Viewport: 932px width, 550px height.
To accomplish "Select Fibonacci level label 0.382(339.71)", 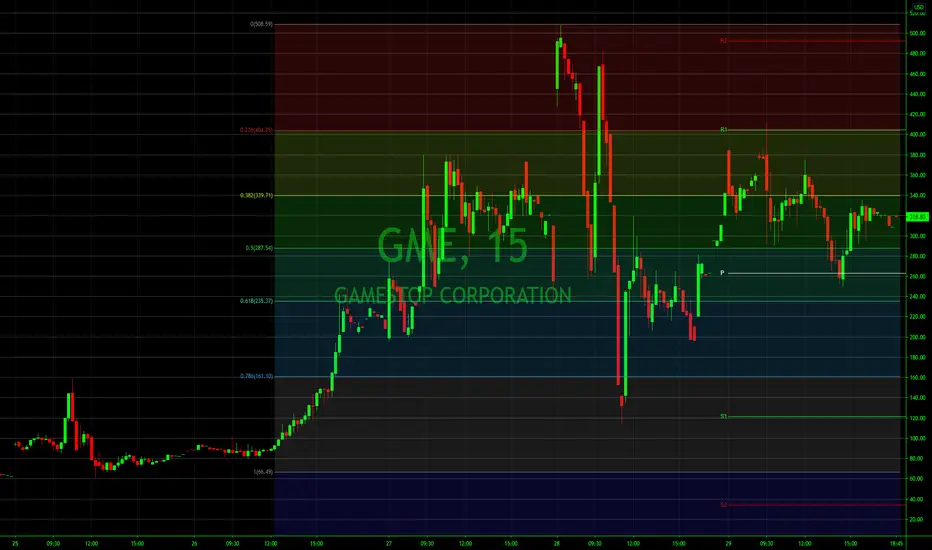I will 256,196.
